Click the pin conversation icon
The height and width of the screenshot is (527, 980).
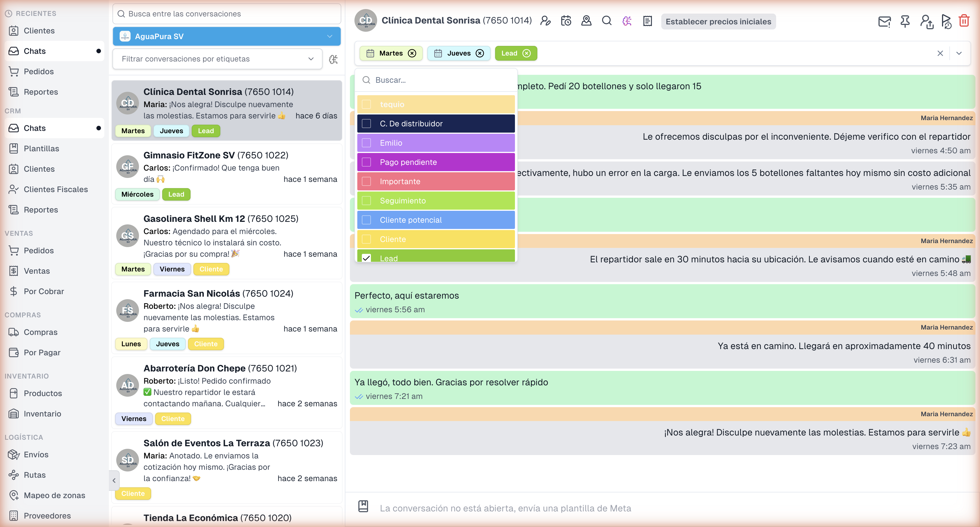pyautogui.click(x=905, y=21)
